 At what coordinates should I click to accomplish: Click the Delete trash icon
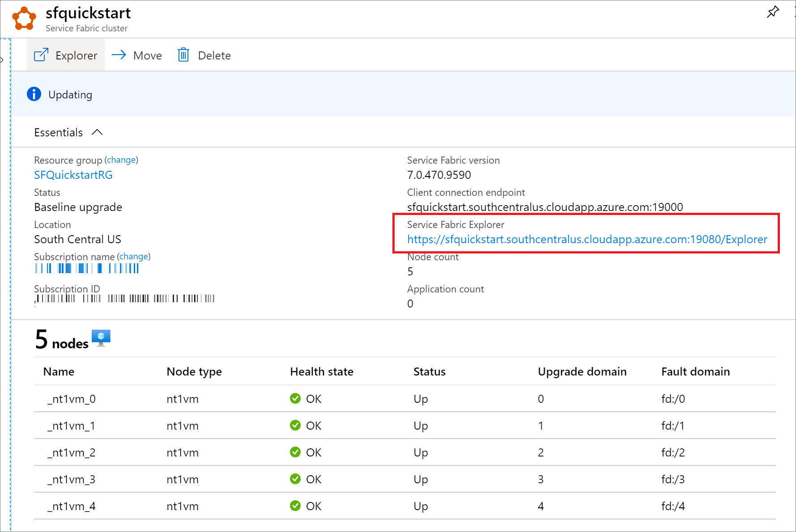point(183,55)
